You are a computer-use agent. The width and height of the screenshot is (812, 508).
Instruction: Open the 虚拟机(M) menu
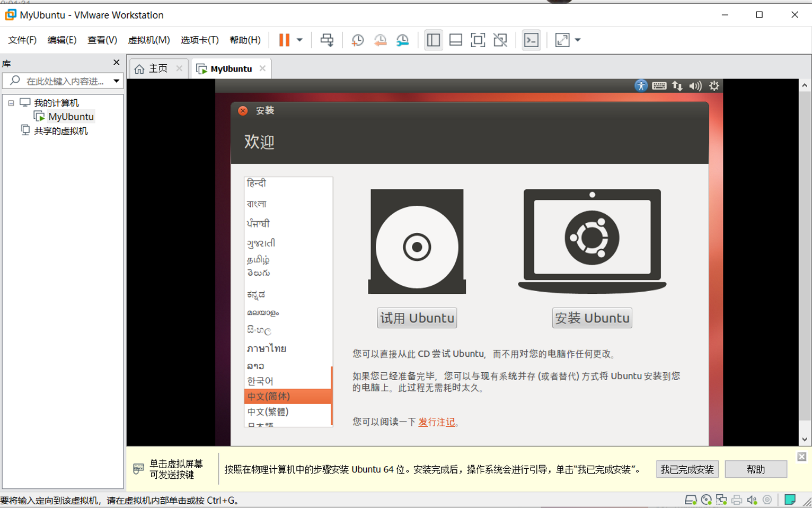(x=150, y=40)
